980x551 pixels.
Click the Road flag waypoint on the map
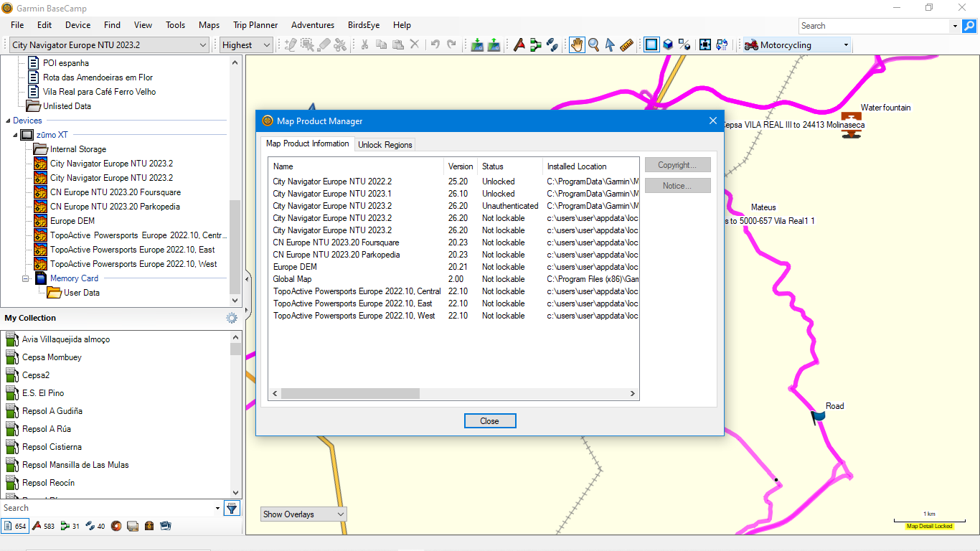tap(818, 418)
